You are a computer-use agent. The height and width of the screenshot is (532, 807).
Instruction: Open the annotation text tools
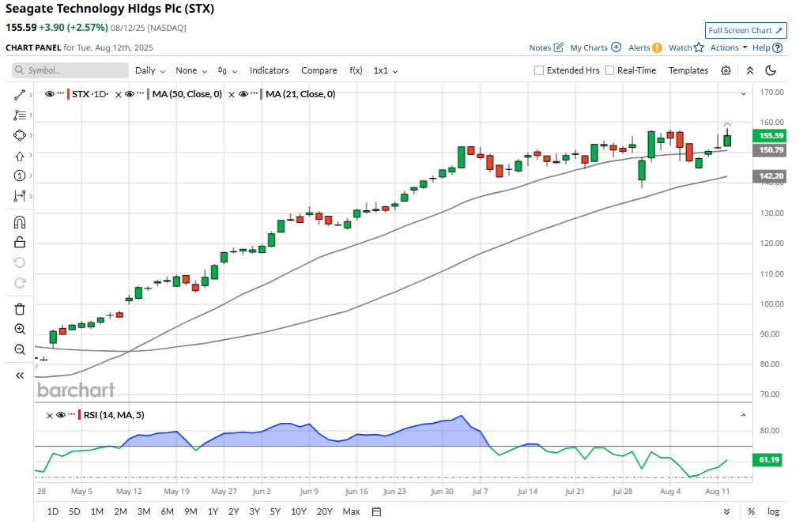(20, 115)
